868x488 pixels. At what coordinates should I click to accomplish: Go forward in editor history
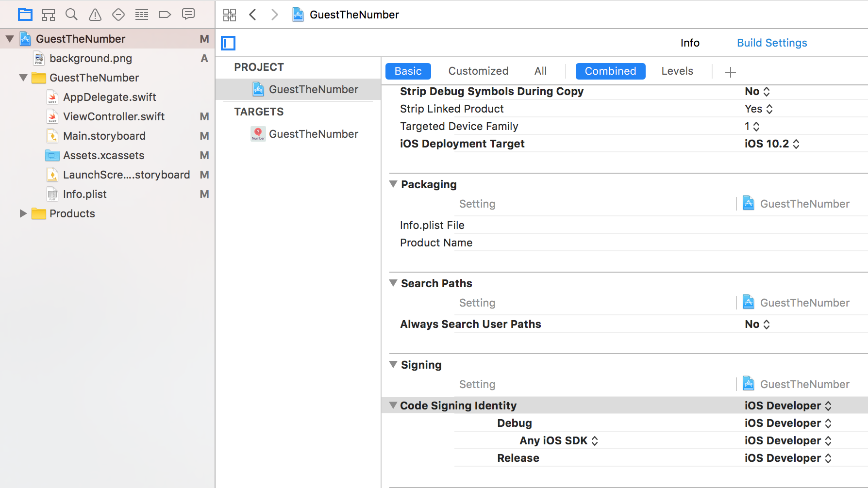(275, 15)
